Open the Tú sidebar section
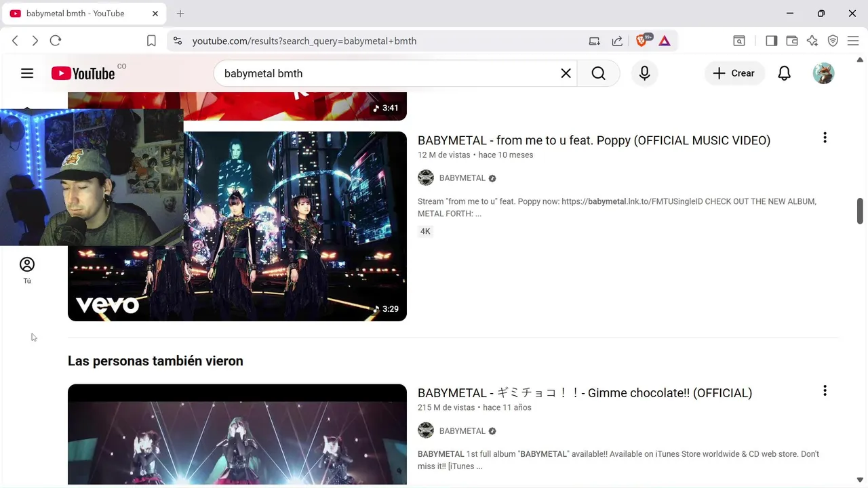This screenshot has width=868, height=488. [27, 270]
